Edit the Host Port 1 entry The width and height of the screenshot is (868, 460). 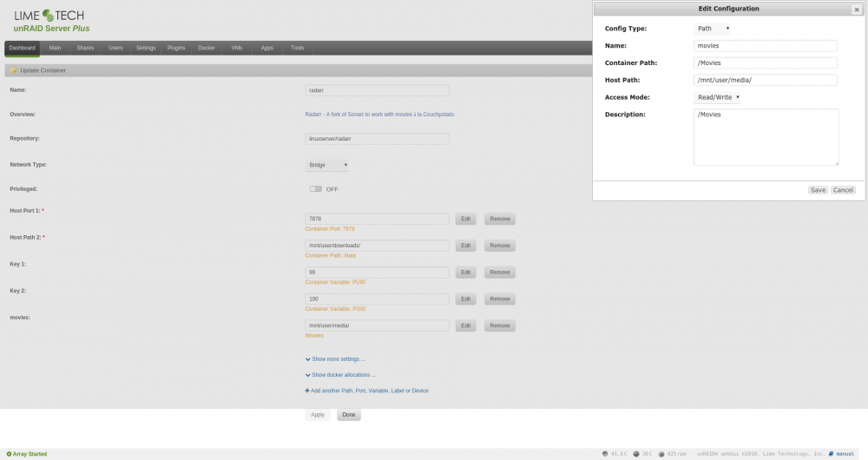tap(465, 219)
